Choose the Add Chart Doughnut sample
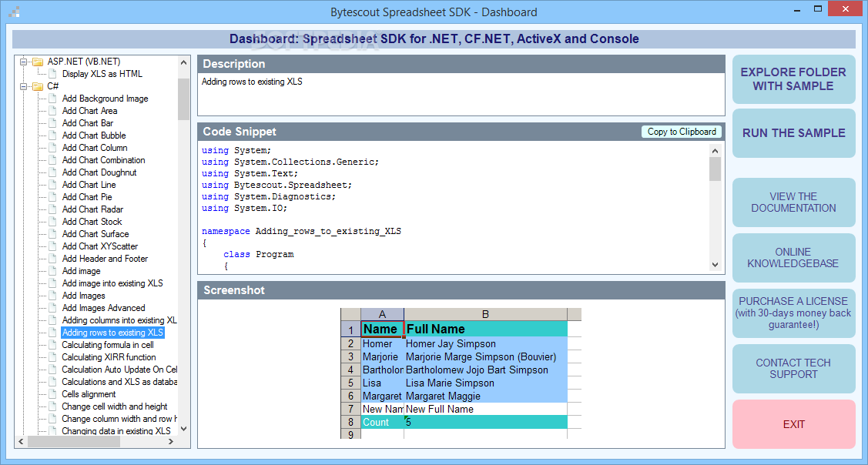 tap(99, 172)
